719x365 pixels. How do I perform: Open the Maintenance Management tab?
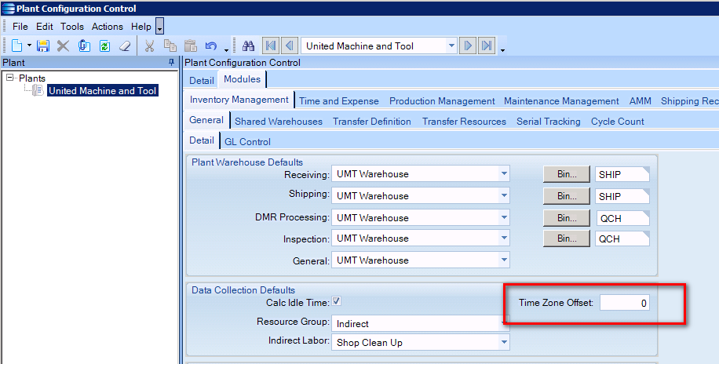[x=561, y=101]
